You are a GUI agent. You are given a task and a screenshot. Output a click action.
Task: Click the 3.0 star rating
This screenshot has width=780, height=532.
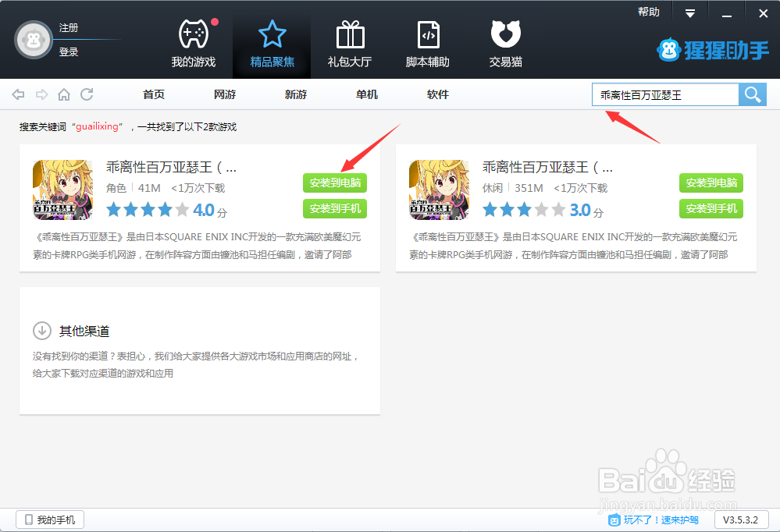point(543,210)
